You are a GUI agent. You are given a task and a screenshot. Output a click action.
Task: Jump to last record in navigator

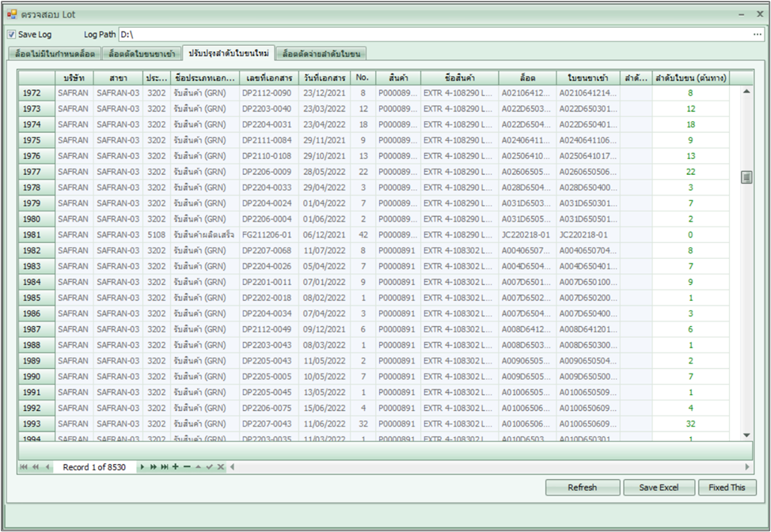tap(164, 467)
